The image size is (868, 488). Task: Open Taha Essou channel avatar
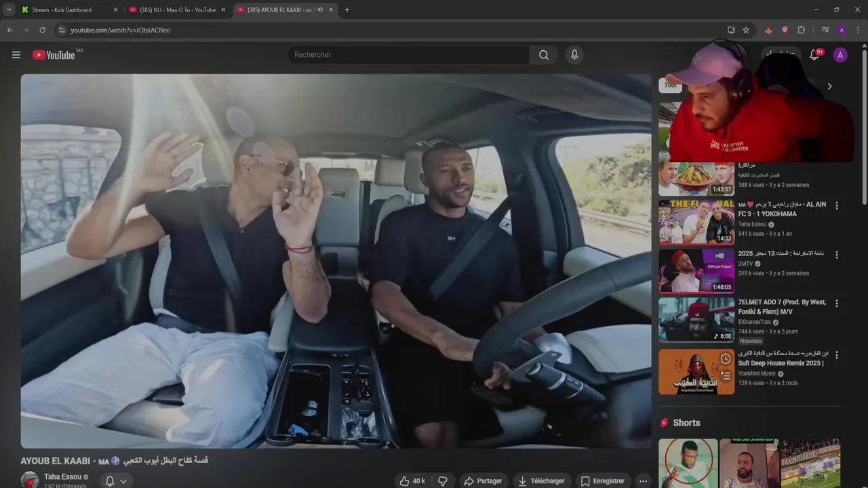point(30,481)
